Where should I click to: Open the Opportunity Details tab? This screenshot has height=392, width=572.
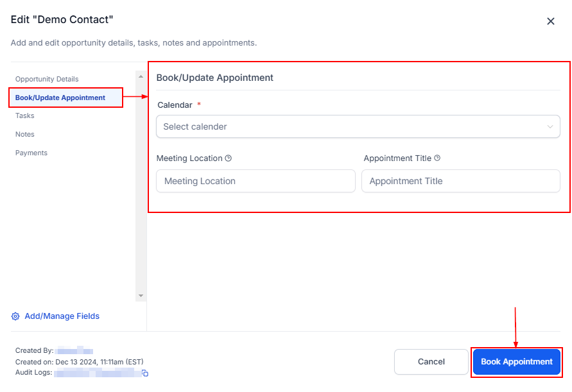(47, 79)
